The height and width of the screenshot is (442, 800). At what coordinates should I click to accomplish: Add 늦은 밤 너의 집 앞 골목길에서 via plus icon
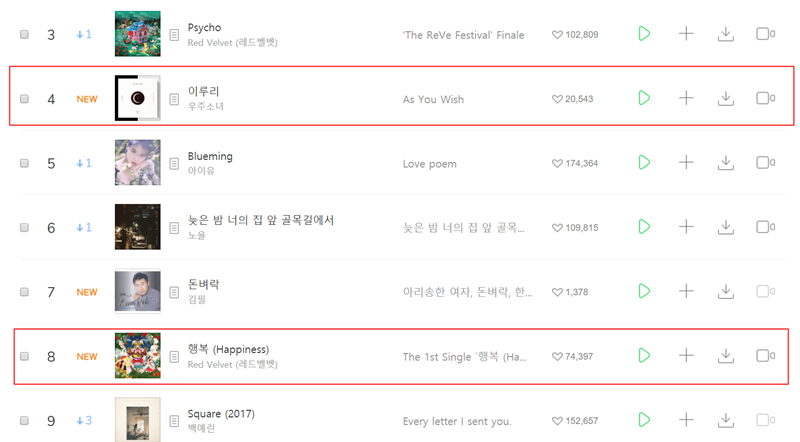coord(686,227)
